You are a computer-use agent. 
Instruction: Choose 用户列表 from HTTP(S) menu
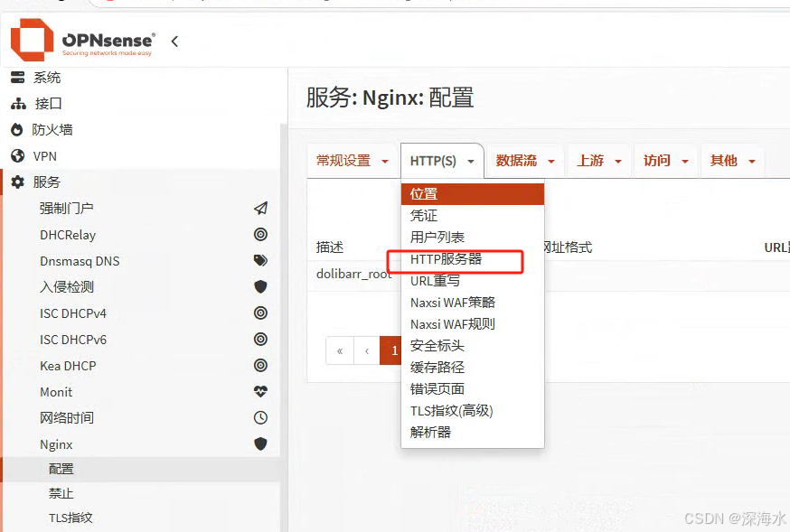click(473, 237)
